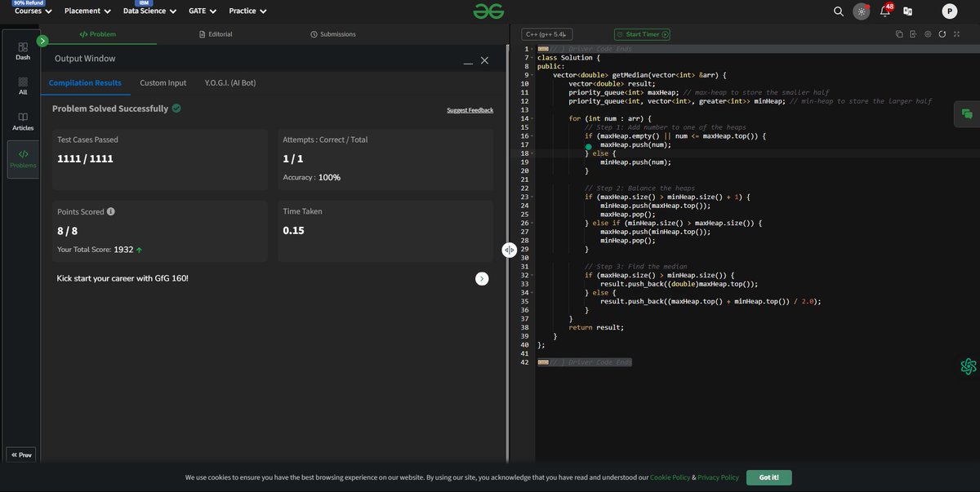Click the Start Timer button
The image size is (980, 492).
(643, 34)
